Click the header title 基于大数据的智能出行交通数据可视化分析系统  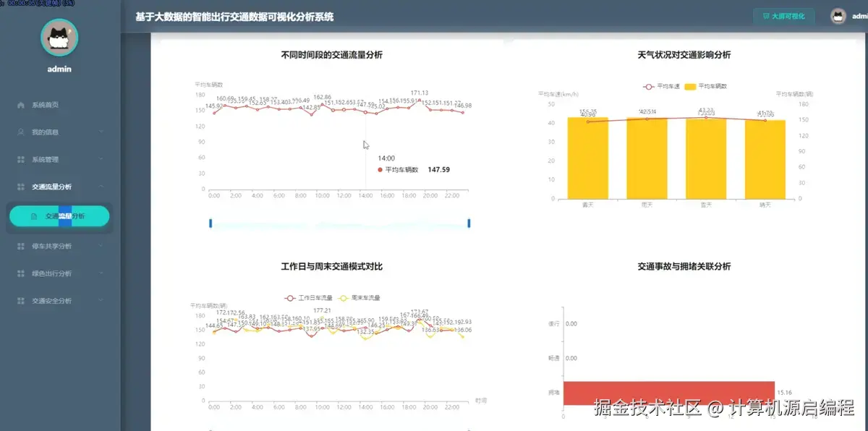click(x=234, y=16)
